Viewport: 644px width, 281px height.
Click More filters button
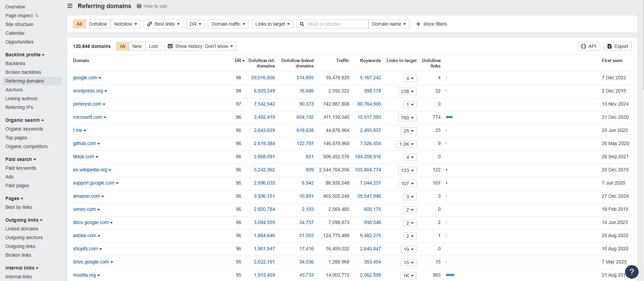(x=432, y=24)
